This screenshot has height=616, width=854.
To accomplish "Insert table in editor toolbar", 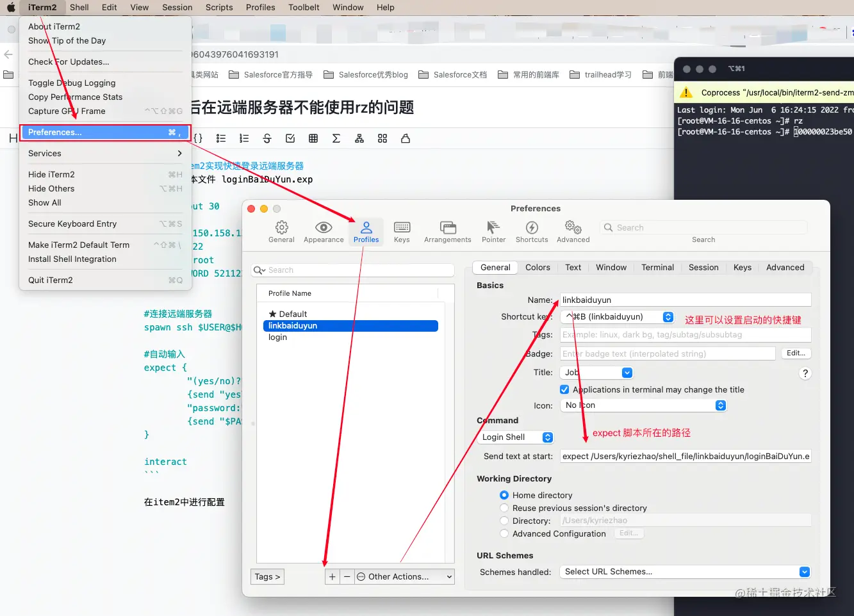I will pos(313,138).
